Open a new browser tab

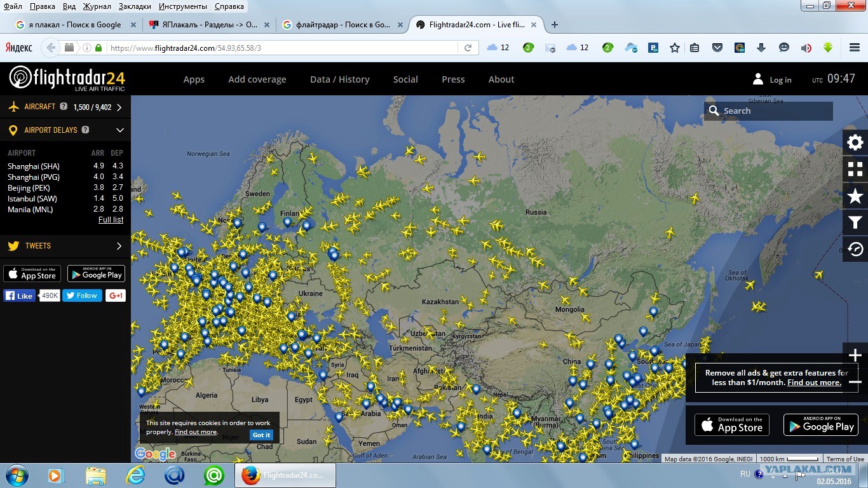pyautogui.click(x=555, y=25)
